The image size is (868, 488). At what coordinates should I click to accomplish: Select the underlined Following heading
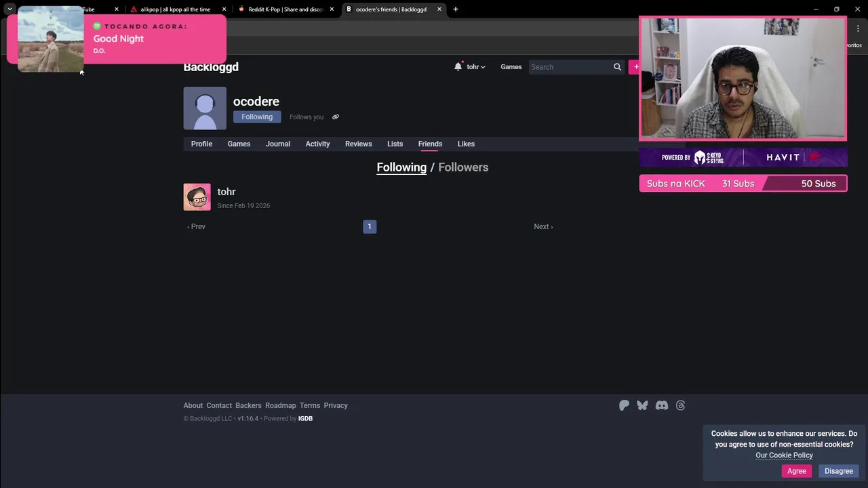pyautogui.click(x=401, y=167)
